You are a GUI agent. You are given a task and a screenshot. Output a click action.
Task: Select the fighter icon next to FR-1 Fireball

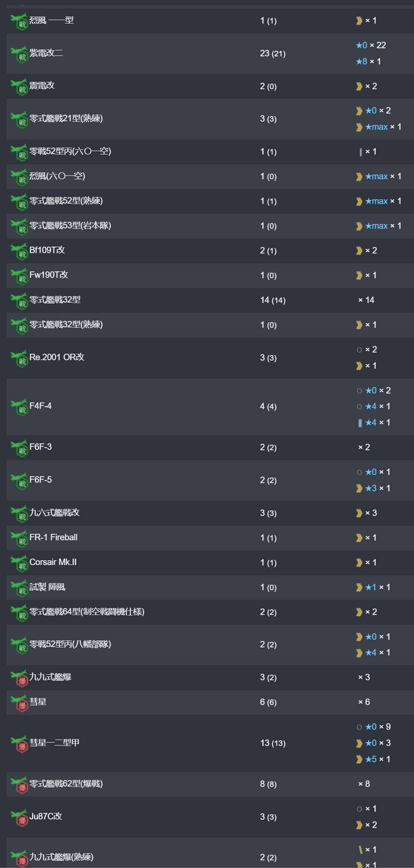19,539
